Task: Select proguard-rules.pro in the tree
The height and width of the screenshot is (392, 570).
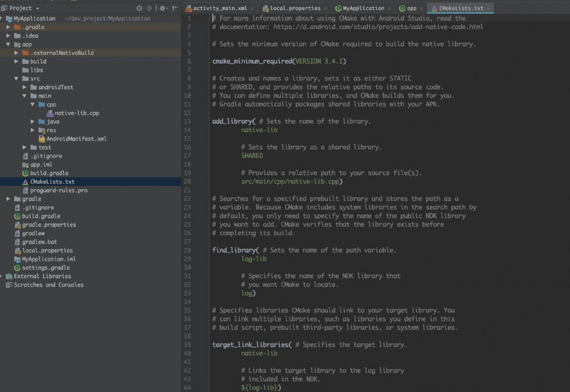Action: tap(59, 190)
